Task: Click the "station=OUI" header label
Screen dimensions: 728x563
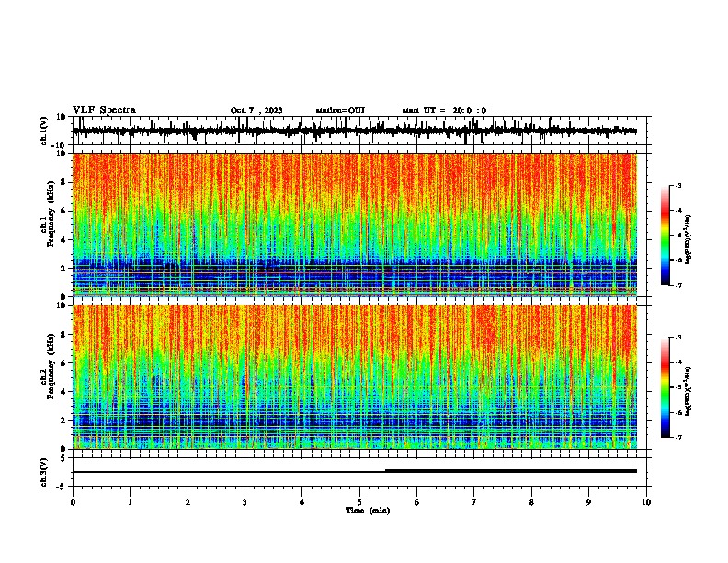Action: click(x=340, y=110)
